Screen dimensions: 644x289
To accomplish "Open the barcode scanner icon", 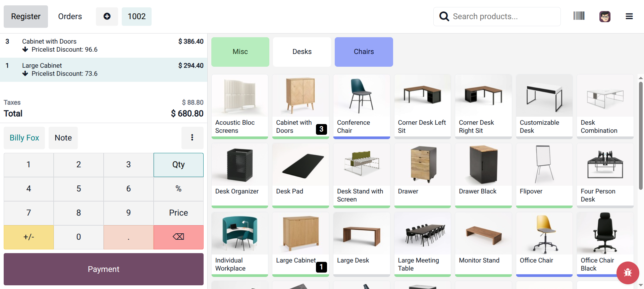I will pos(579,16).
